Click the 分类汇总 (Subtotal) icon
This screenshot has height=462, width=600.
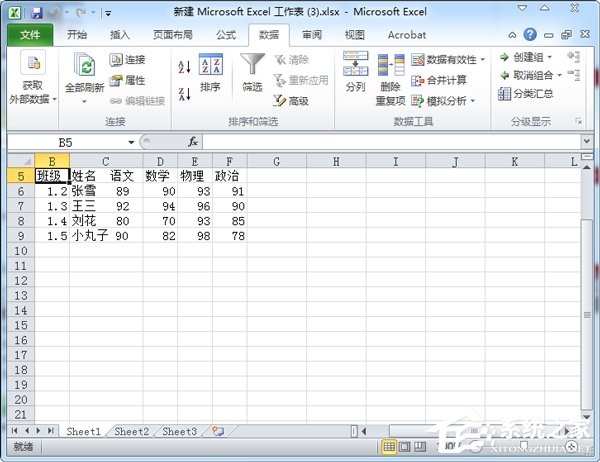click(x=532, y=94)
